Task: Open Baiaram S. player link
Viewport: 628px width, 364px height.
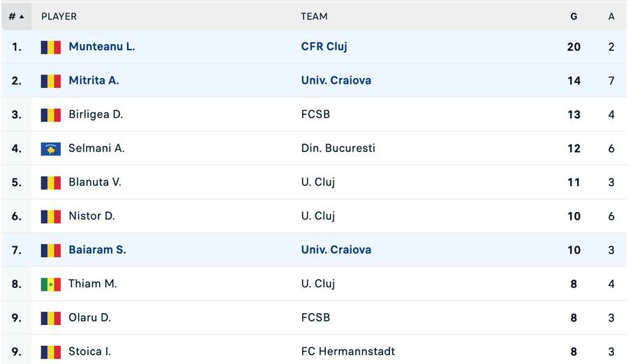Action: click(x=97, y=250)
